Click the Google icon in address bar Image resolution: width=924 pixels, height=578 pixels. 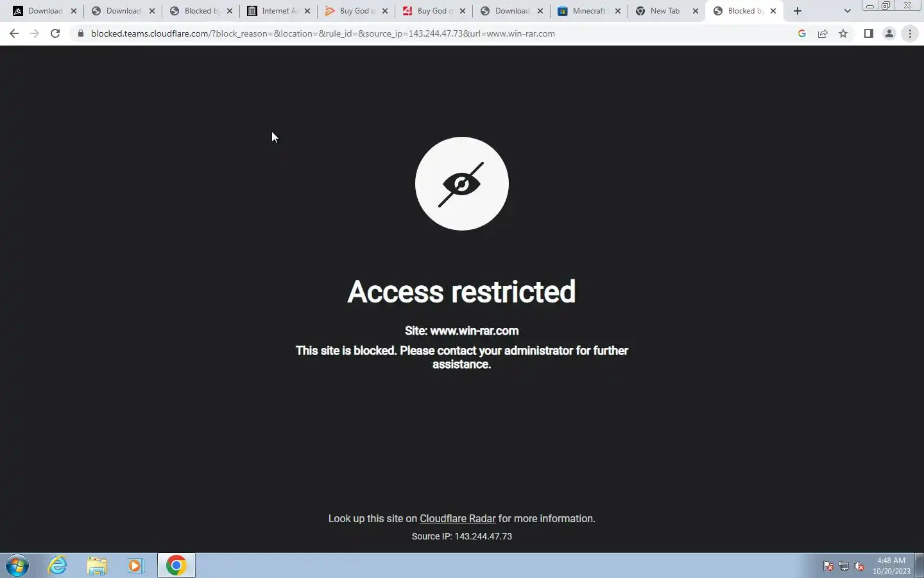pos(802,33)
